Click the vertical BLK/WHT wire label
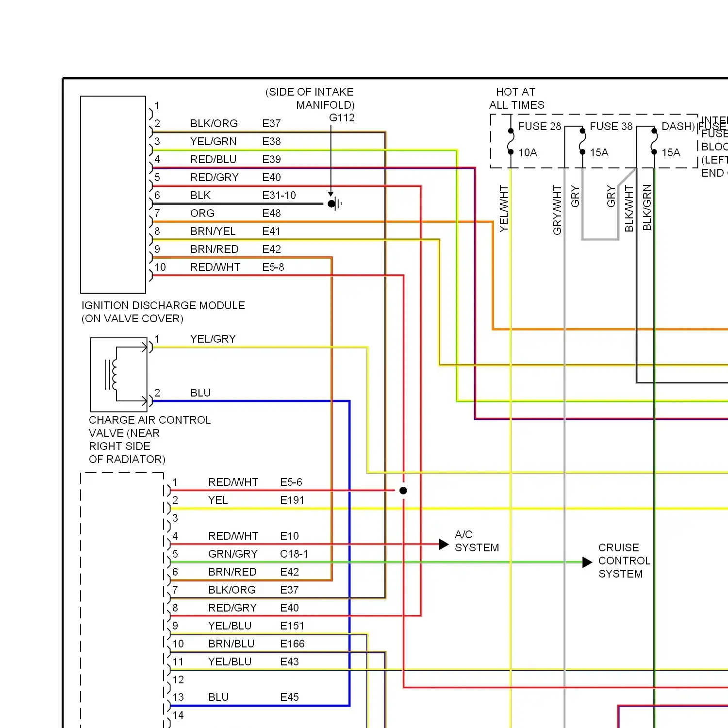This screenshot has width=728, height=728. click(x=629, y=209)
